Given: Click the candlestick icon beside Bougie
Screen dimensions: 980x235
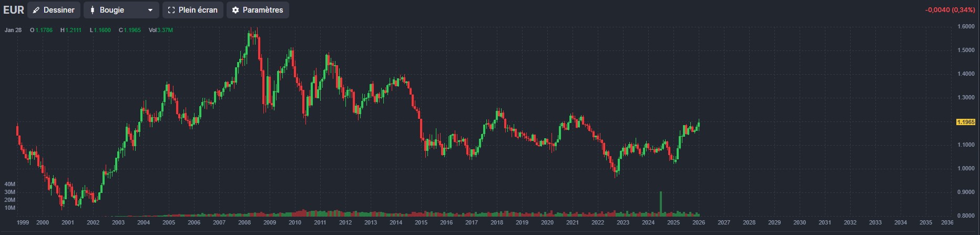Looking at the screenshot, I should (93, 10).
